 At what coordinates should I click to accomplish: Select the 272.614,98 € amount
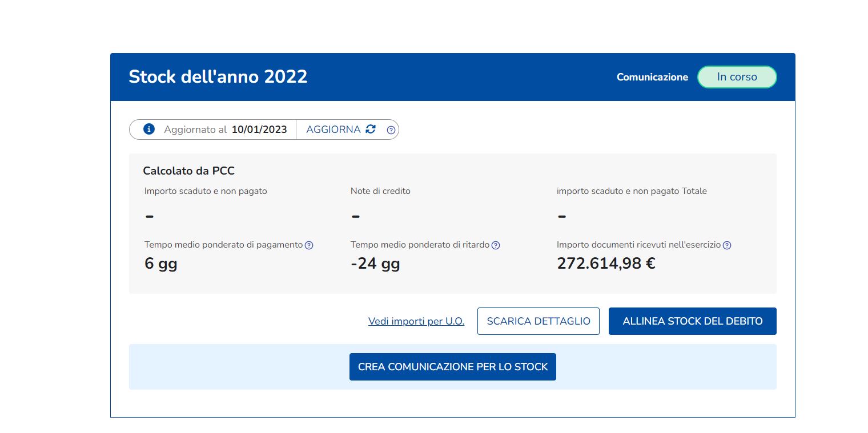[605, 264]
